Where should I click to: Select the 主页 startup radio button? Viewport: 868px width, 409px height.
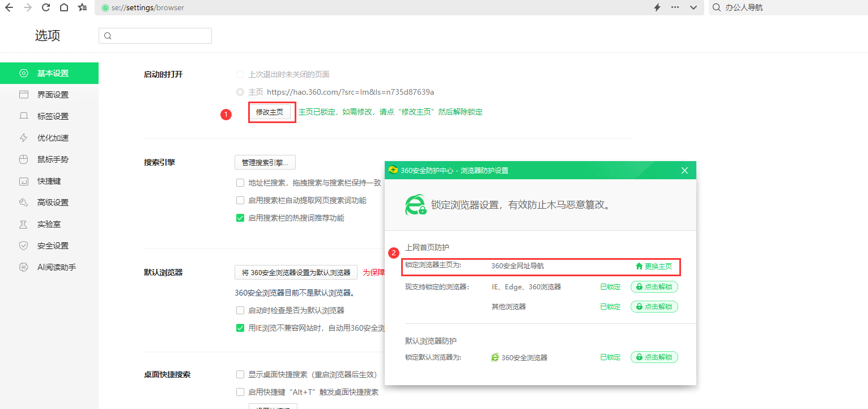pos(240,91)
